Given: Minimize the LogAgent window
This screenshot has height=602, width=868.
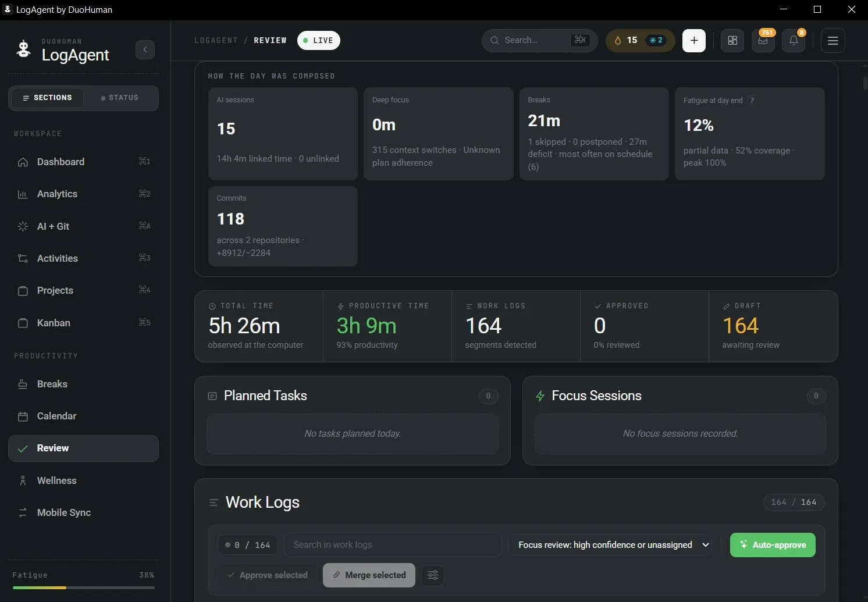Looking at the screenshot, I should point(783,9).
